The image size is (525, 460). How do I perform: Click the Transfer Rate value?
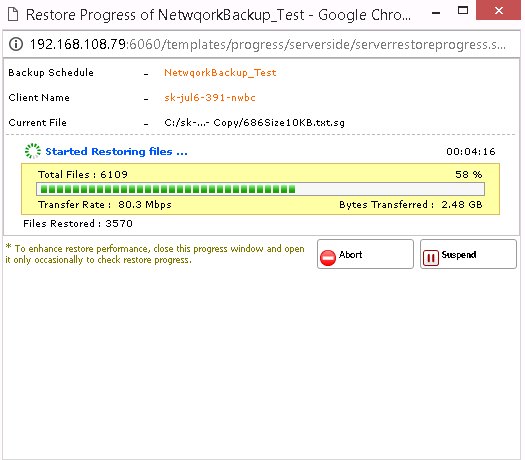coord(145,205)
